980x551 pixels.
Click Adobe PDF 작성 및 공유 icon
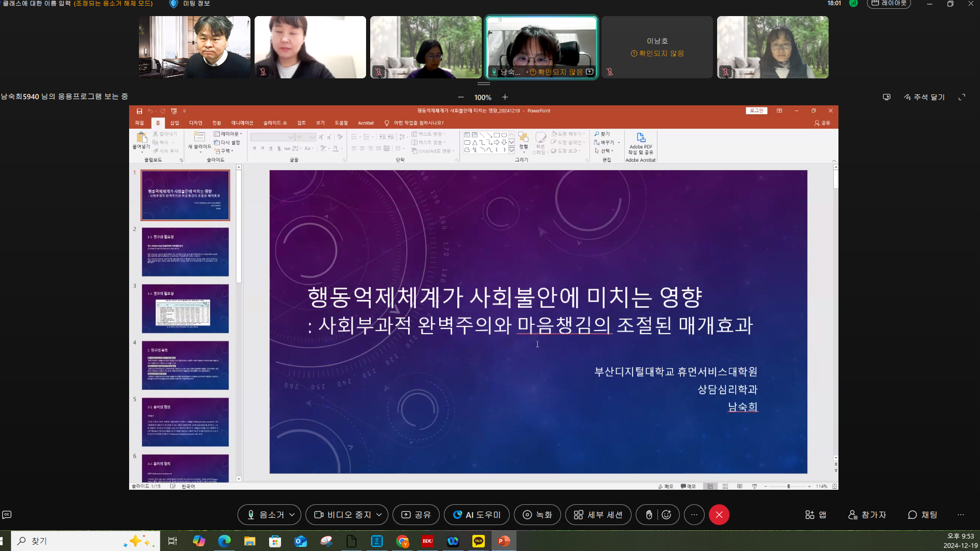[641, 137]
